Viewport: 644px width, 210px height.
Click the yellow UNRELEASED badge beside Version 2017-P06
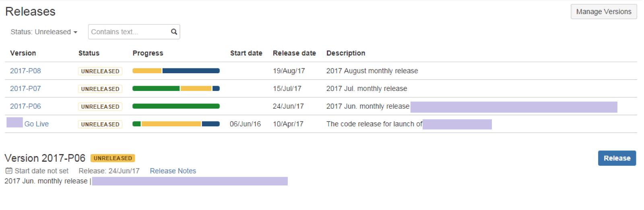(x=113, y=158)
